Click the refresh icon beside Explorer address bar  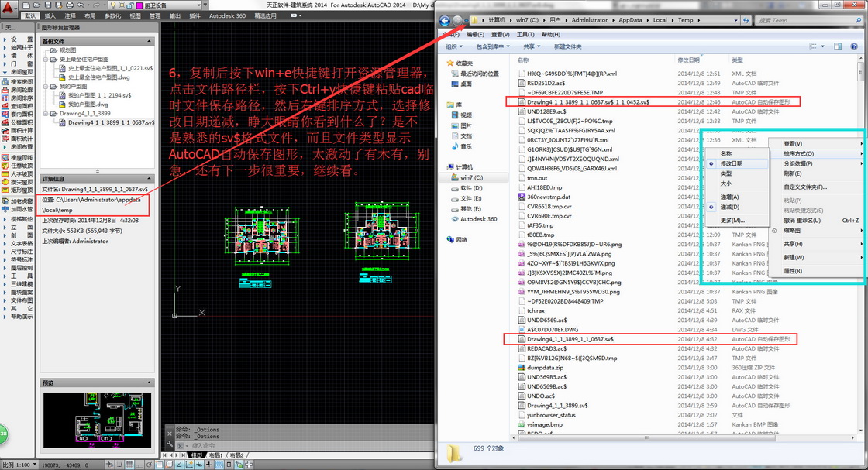746,20
